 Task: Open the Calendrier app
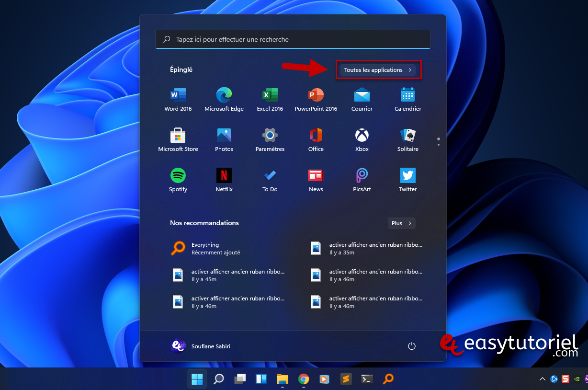[x=408, y=100]
